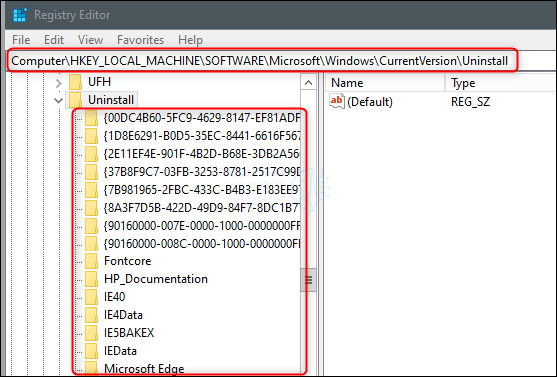Image resolution: width=557 pixels, height=377 pixels.
Task: Click the tree scrollbar up arrow
Action: coord(308,83)
